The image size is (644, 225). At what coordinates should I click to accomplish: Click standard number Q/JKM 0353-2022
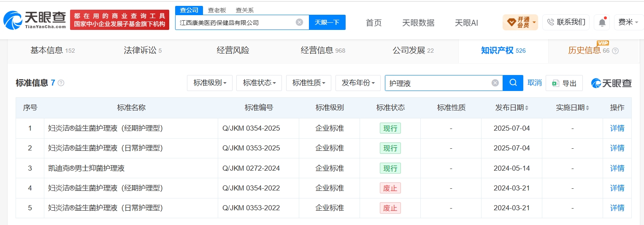tap(251, 208)
